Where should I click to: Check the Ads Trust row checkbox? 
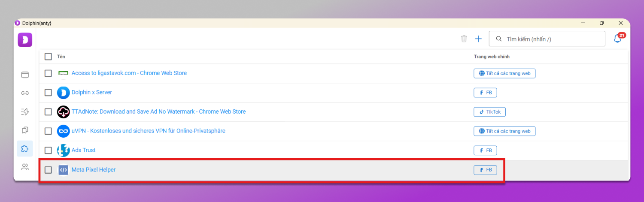(x=48, y=150)
